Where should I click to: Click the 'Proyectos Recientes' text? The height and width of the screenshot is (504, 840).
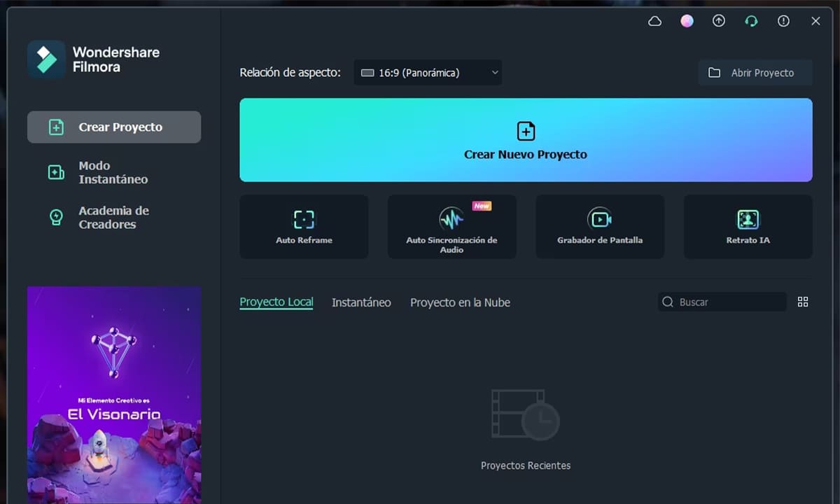tap(526, 465)
